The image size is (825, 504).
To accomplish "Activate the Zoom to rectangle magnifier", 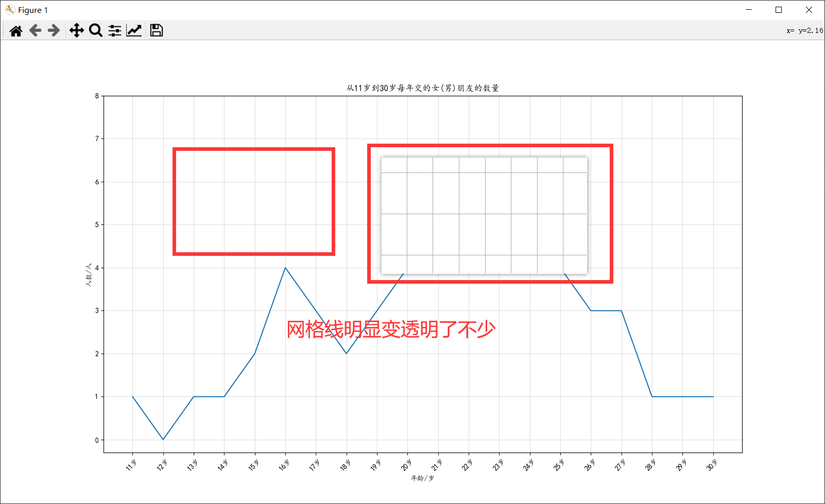I will (x=95, y=31).
